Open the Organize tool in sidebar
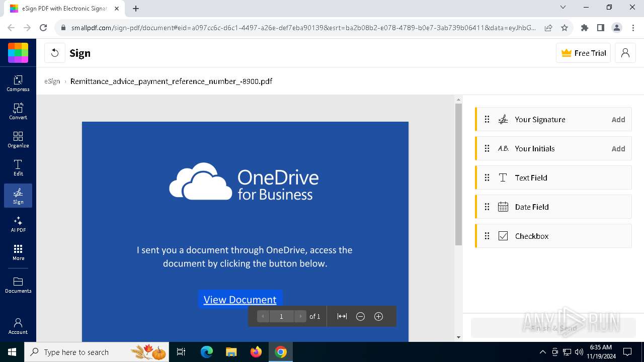644x362 pixels. (18, 139)
